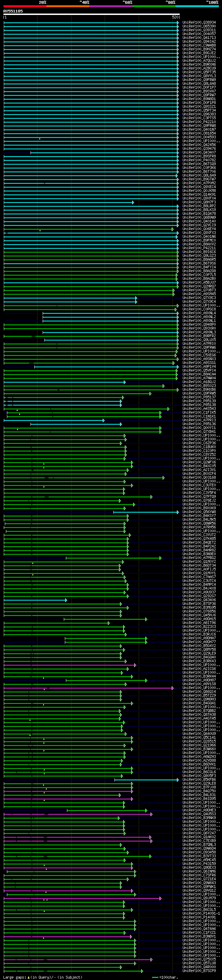Select the UniRef100_C0PGC8 label
The height and width of the screenshot is (980, 222).
(199, 309)
